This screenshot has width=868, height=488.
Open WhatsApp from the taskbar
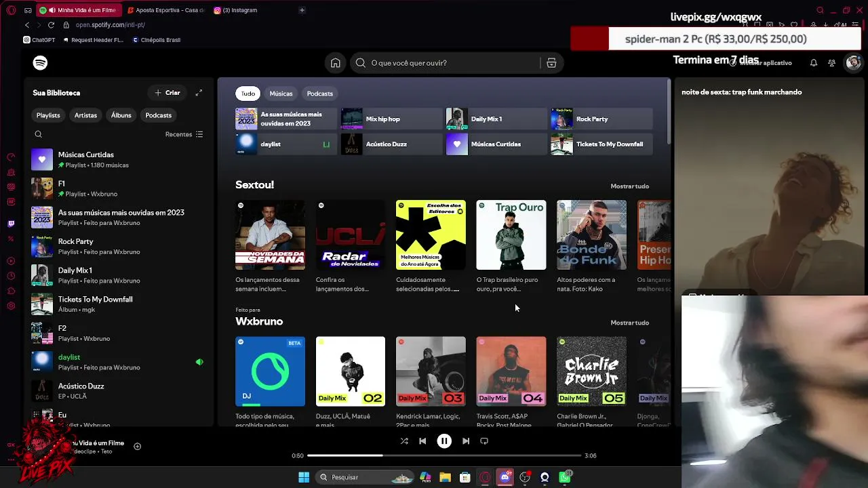click(565, 477)
